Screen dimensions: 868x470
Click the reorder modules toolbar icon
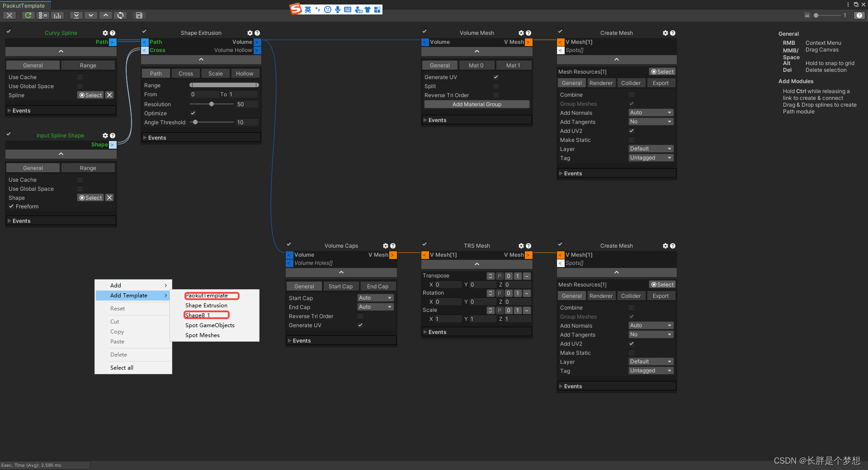(x=43, y=15)
